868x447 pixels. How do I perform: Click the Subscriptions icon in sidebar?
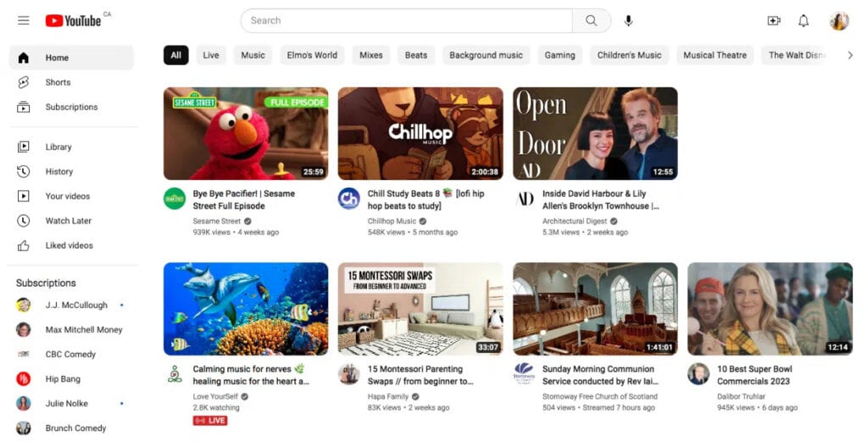coord(23,107)
